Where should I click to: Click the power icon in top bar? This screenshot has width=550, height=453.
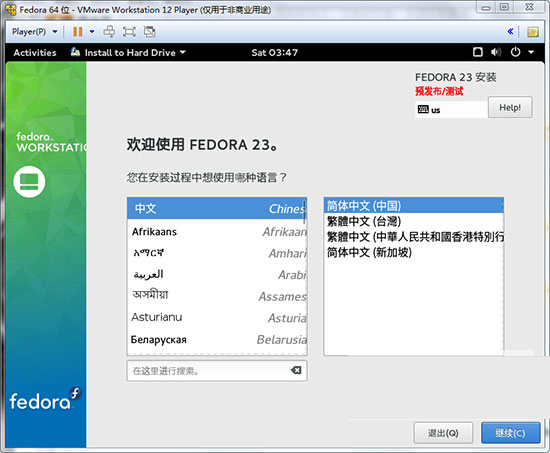(515, 52)
